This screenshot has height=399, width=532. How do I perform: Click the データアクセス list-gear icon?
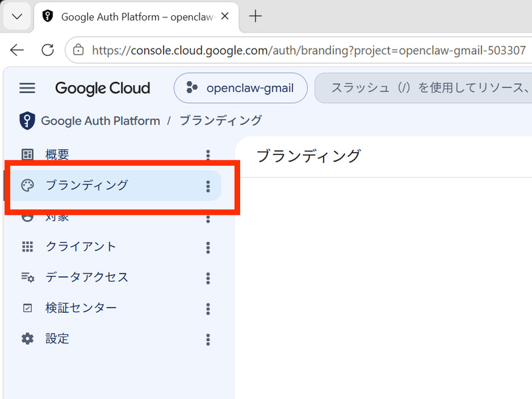[x=27, y=277]
